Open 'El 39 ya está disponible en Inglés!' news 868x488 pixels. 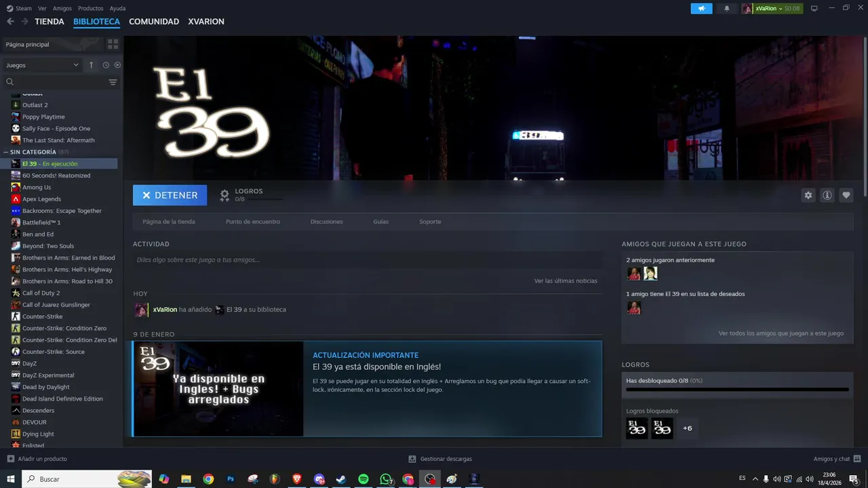click(376, 367)
